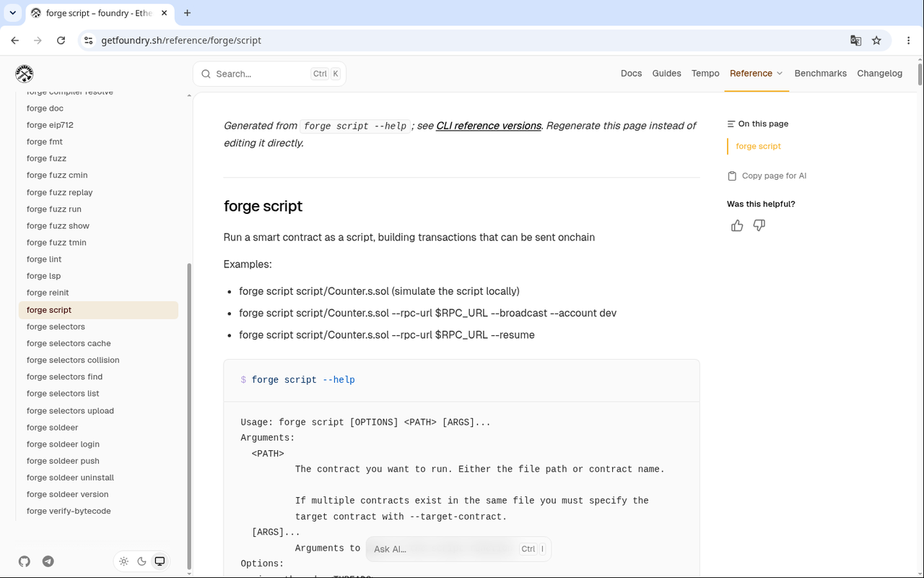Open the Changelog nav item

[879, 74]
